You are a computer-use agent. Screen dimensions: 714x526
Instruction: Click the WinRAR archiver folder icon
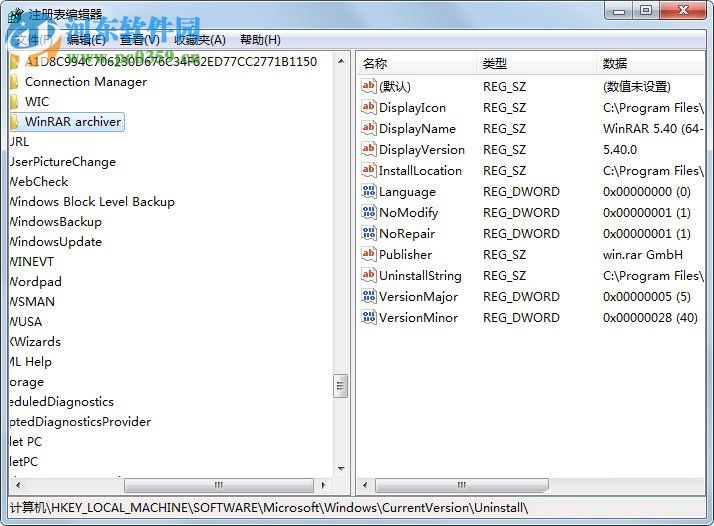coord(14,122)
